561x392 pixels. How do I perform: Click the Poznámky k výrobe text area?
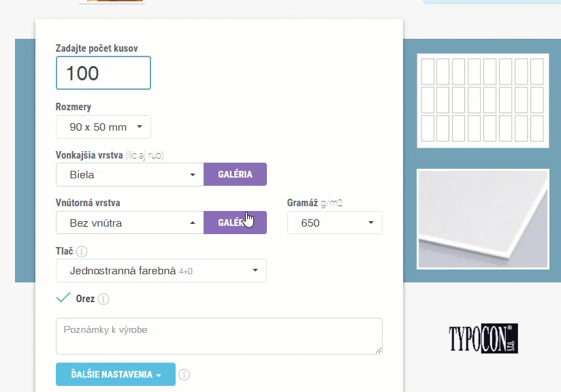pyautogui.click(x=219, y=336)
